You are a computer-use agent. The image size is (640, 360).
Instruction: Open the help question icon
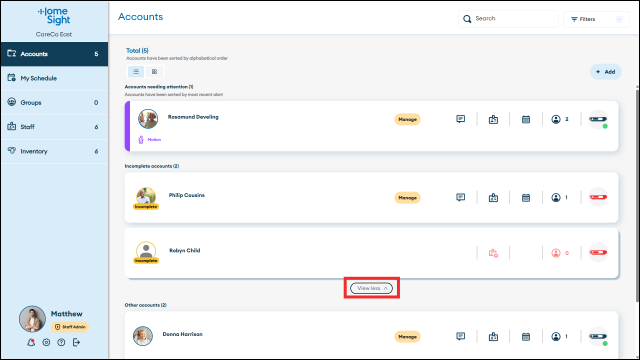tap(61, 342)
